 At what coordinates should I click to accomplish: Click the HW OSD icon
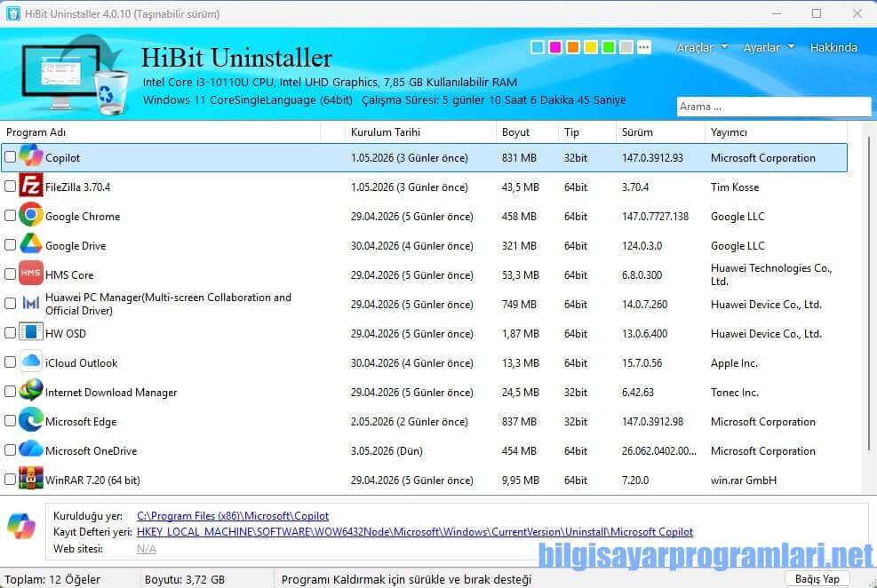(x=31, y=332)
